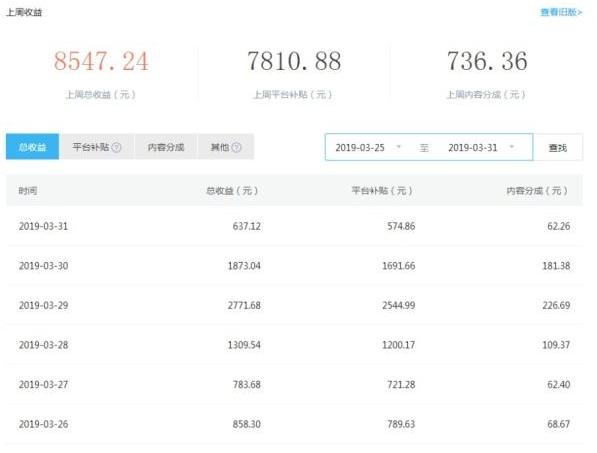Click content share value 109.37
The width and height of the screenshot is (597, 453).
(556, 345)
